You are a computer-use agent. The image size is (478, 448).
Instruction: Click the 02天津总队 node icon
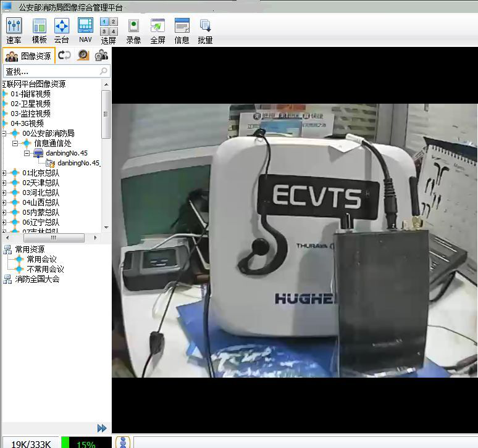pyautogui.click(x=15, y=183)
